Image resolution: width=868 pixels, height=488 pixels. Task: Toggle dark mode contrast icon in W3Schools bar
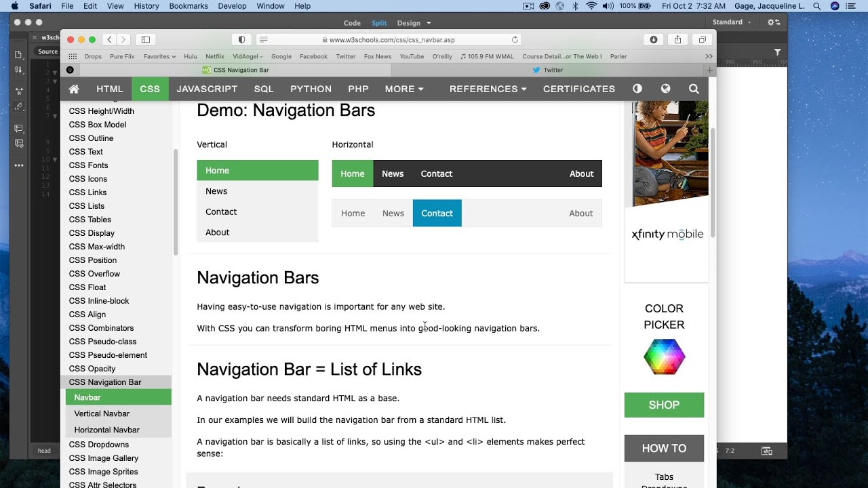tap(637, 89)
